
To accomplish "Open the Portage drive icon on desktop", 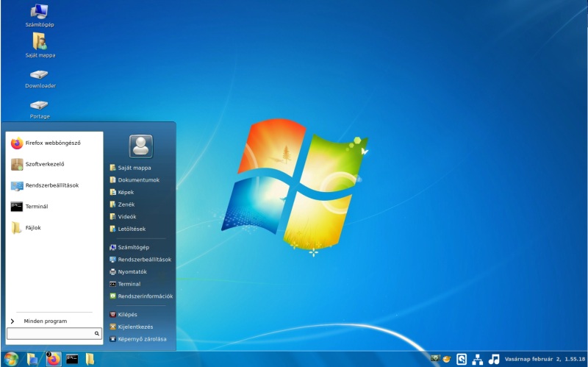I will point(40,109).
